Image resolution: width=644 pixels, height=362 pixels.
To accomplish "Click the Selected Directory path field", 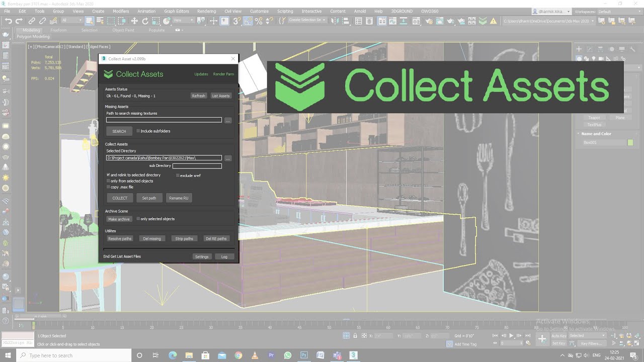I will click(164, 158).
